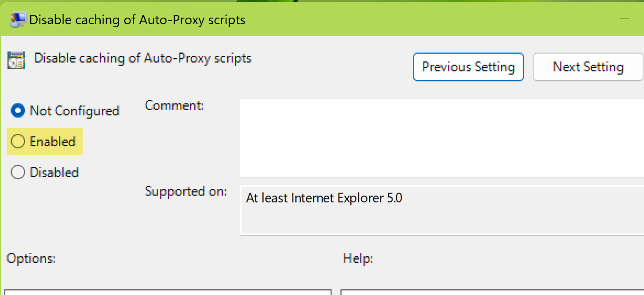Click the Comment label
The image size is (644, 295).
175,106
